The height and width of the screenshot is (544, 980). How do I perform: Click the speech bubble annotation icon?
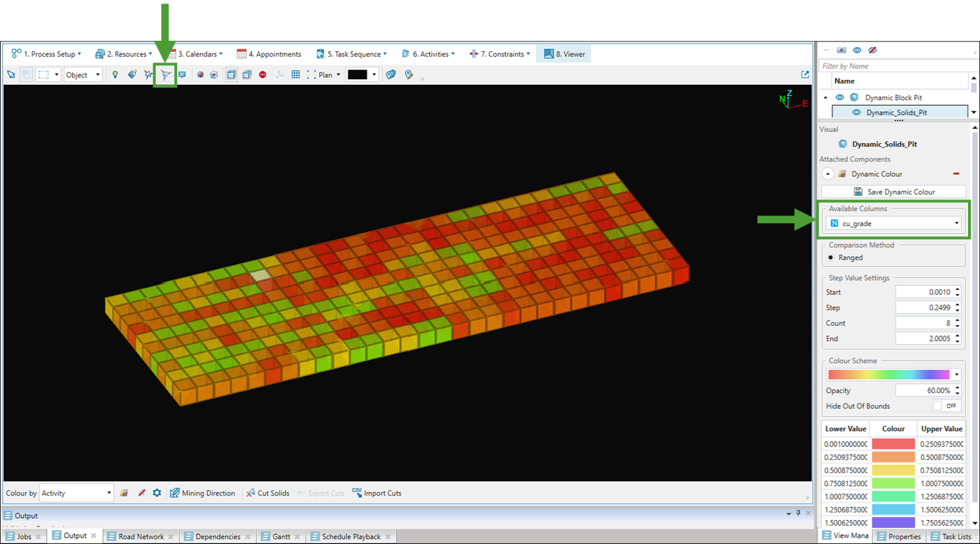pyautogui.click(x=182, y=74)
